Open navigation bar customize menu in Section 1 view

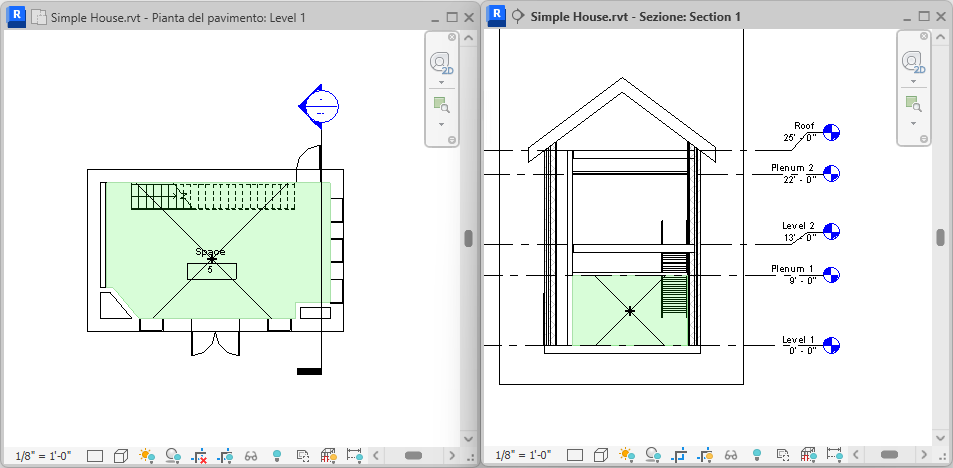click(x=924, y=140)
